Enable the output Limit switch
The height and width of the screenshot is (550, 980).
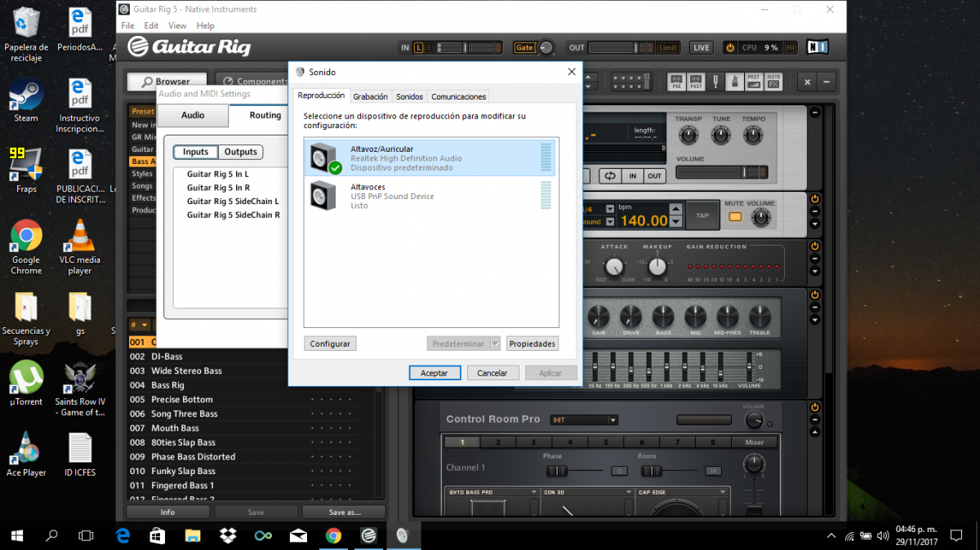668,47
